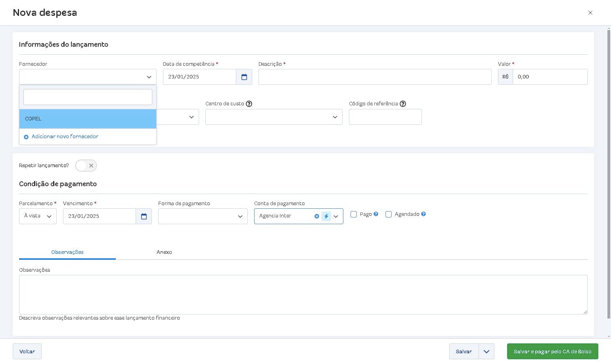Click the Pago help question icon
The height and width of the screenshot is (364, 611).
tap(376, 214)
